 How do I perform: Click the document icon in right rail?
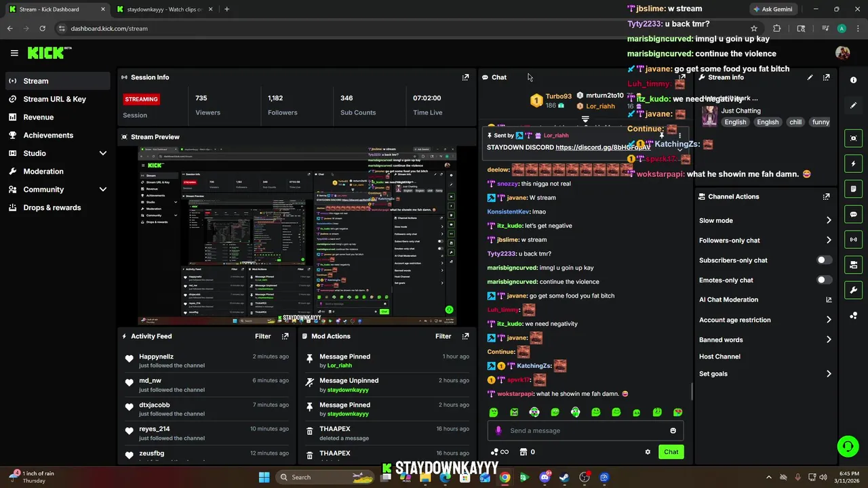(853, 189)
